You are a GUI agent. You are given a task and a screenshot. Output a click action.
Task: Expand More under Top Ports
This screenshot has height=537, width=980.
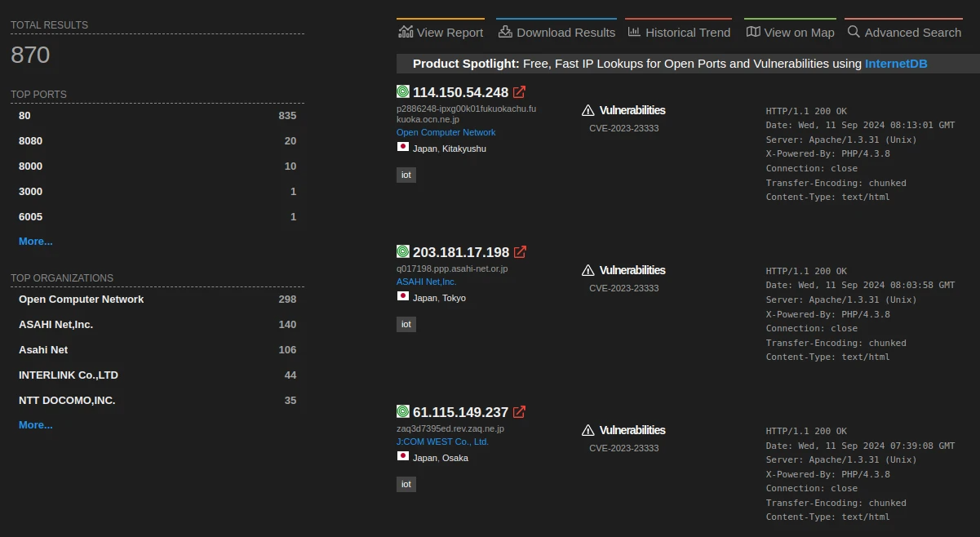coord(36,242)
